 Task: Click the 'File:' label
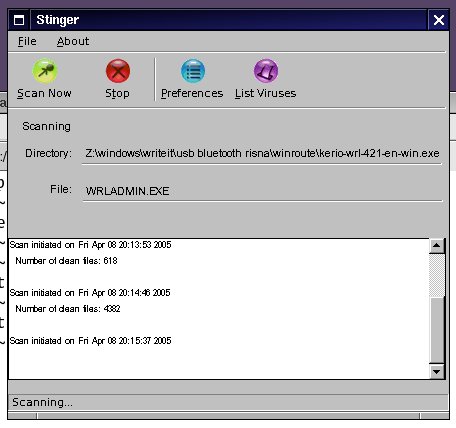coord(61,189)
